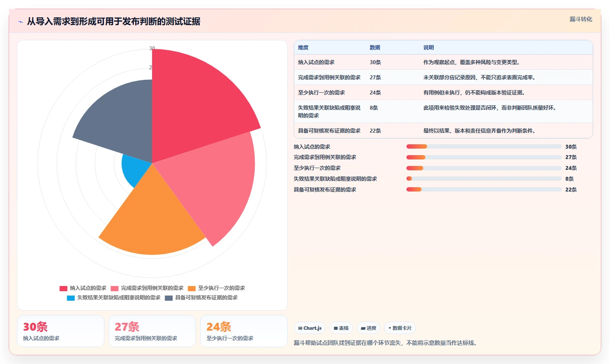This screenshot has height=364, width=610.
Task: Click progress bar for 具备可复核发布证据的需求
Action: [484, 189]
